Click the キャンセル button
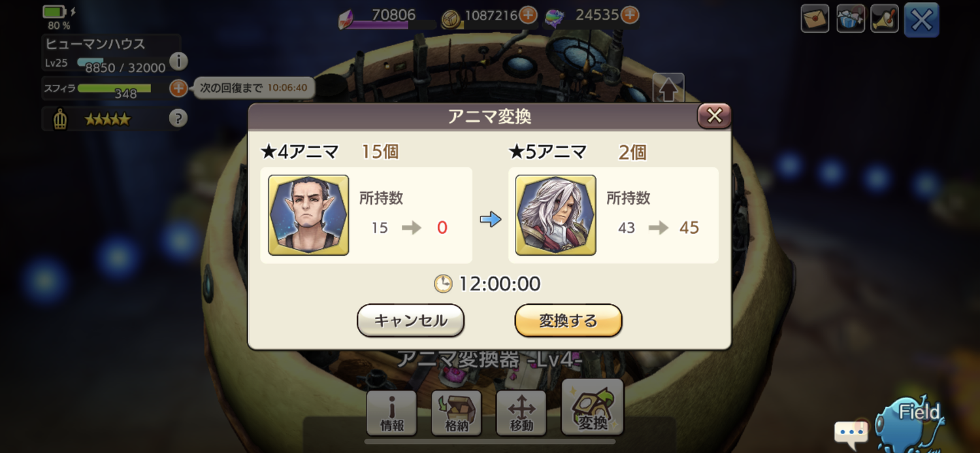 click(x=410, y=320)
